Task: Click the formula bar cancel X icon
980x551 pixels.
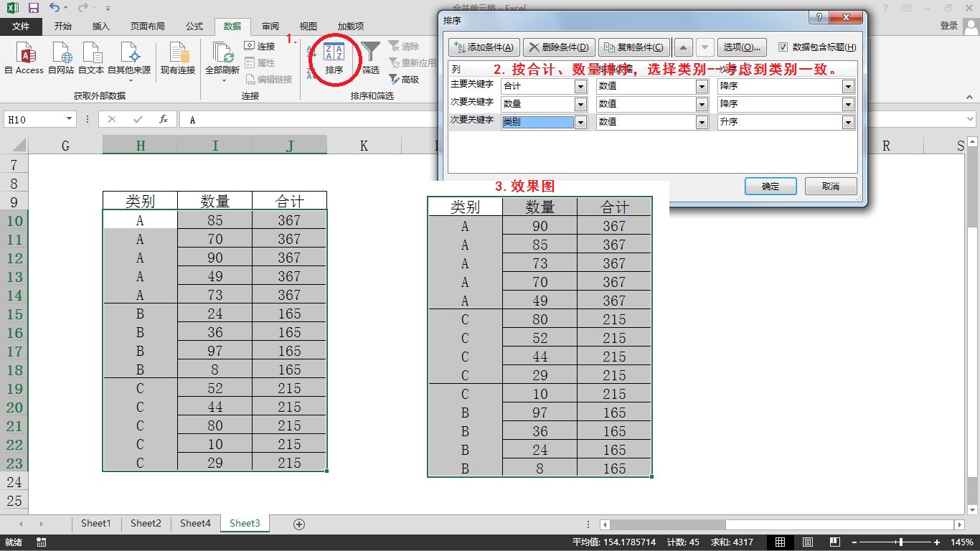Action: coord(111,119)
